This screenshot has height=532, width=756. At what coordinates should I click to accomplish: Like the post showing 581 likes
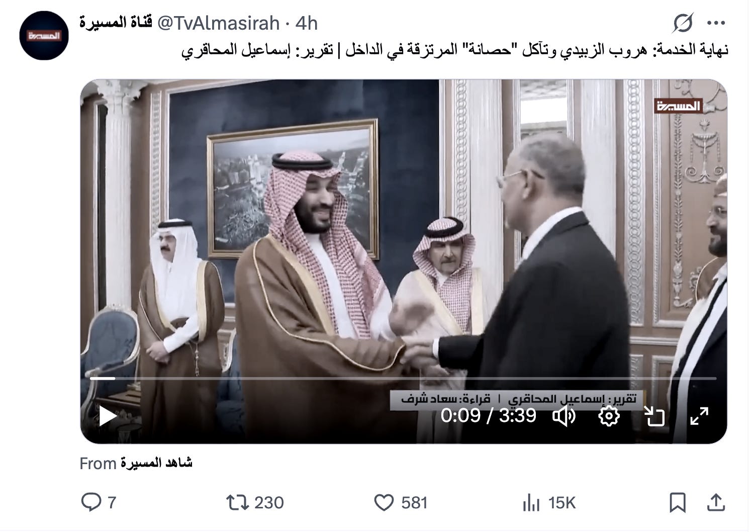pyautogui.click(x=401, y=502)
